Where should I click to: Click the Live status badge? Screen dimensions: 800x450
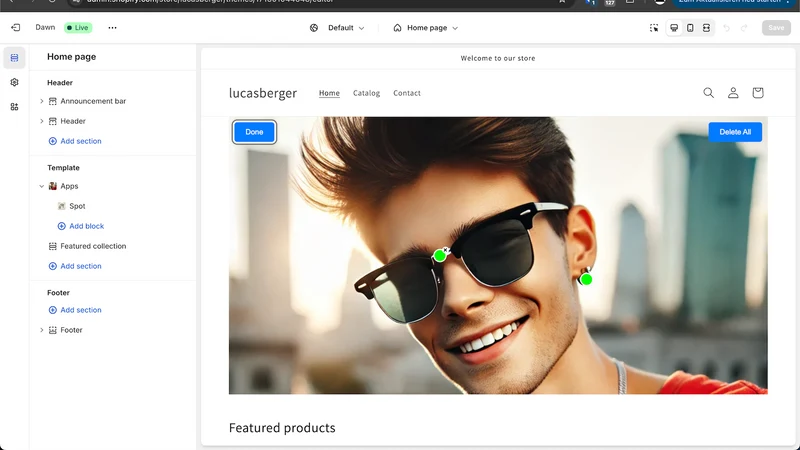coord(78,28)
